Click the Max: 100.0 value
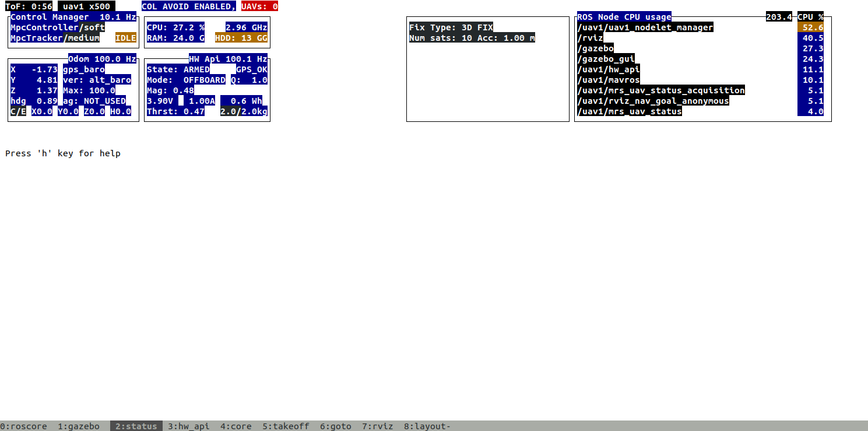Screen dimensions: 868x431 coord(89,90)
